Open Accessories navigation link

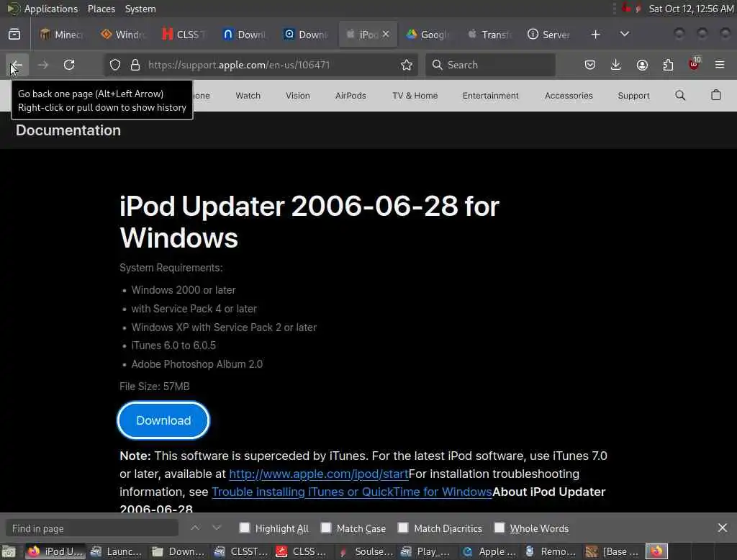[x=569, y=96]
